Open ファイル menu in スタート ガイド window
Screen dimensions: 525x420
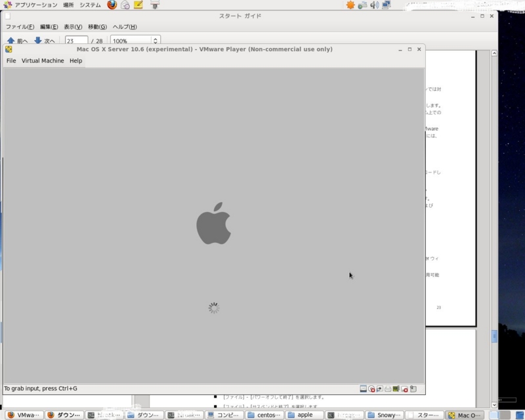(x=20, y=27)
